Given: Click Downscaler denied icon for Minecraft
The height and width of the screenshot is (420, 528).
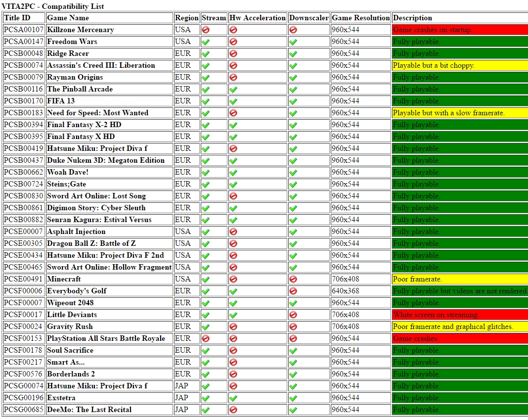Looking at the screenshot, I should pyautogui.click(x=293, y=280).
